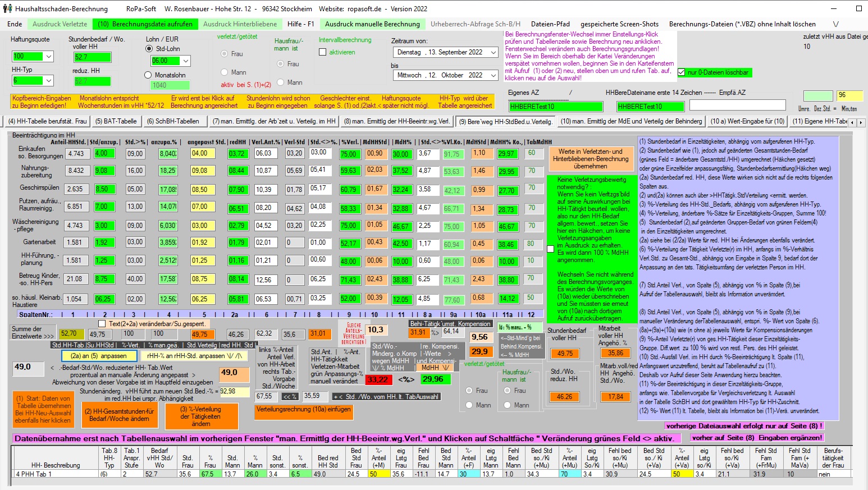The width and height of the screenshot is (868, 490).
Task: Toggle 'nur 0-Dateien löschbar' checkbox
Action: [682, 72]
